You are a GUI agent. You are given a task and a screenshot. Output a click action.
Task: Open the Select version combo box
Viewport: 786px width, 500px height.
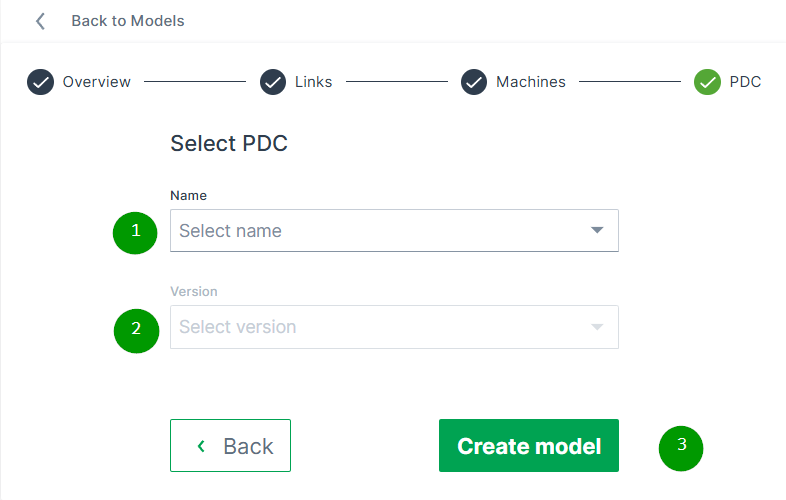coord(380,327)
